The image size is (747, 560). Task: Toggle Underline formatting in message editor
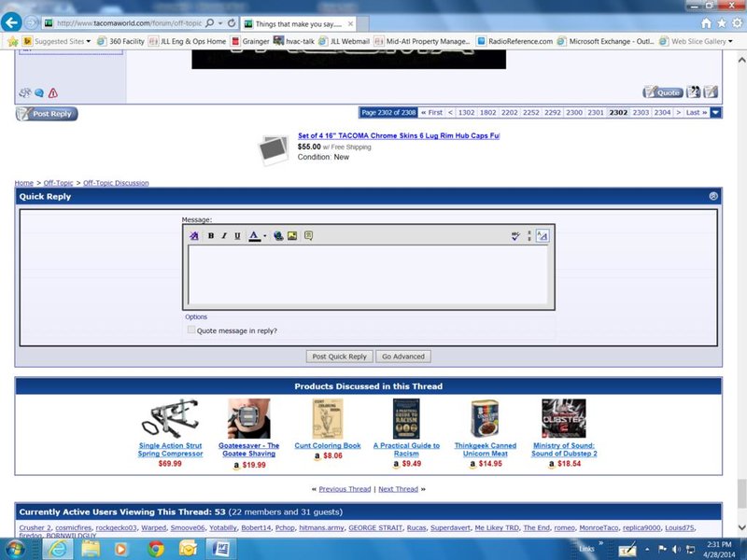[x=237, y=236]
